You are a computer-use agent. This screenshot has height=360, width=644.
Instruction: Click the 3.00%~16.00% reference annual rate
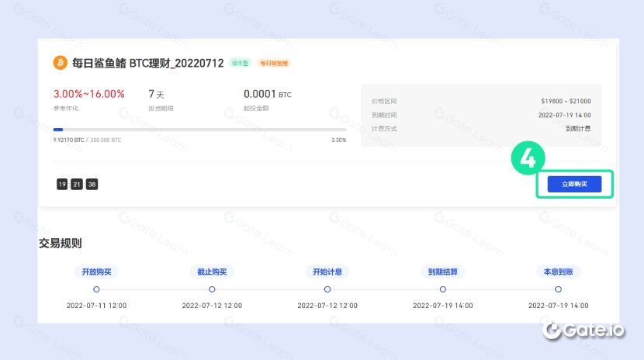click(x=89, y=94)
